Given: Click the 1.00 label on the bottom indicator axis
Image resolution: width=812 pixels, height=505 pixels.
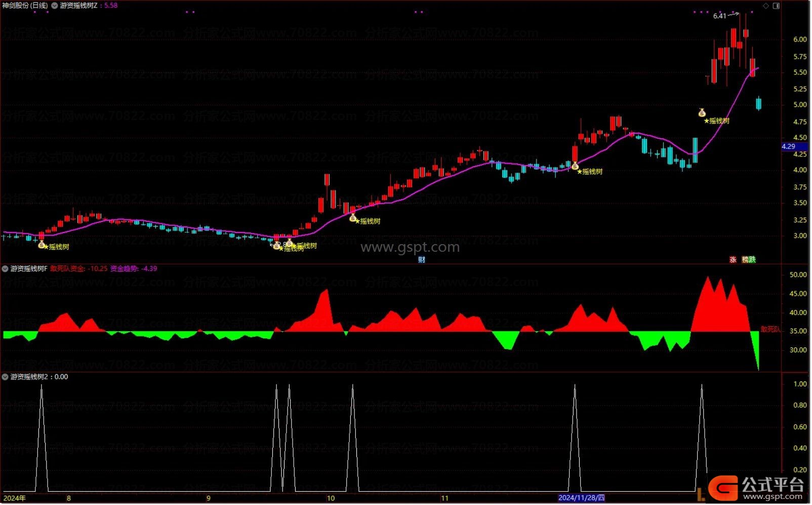Looking at the screenshot, I should [x=800, y=384].
